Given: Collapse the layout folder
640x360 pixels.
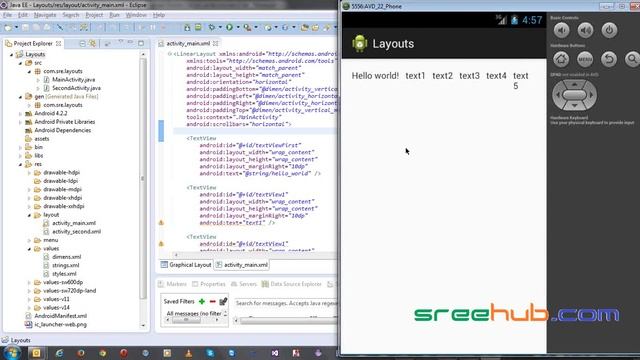Looking at the screenshot, I should [29, 215].
